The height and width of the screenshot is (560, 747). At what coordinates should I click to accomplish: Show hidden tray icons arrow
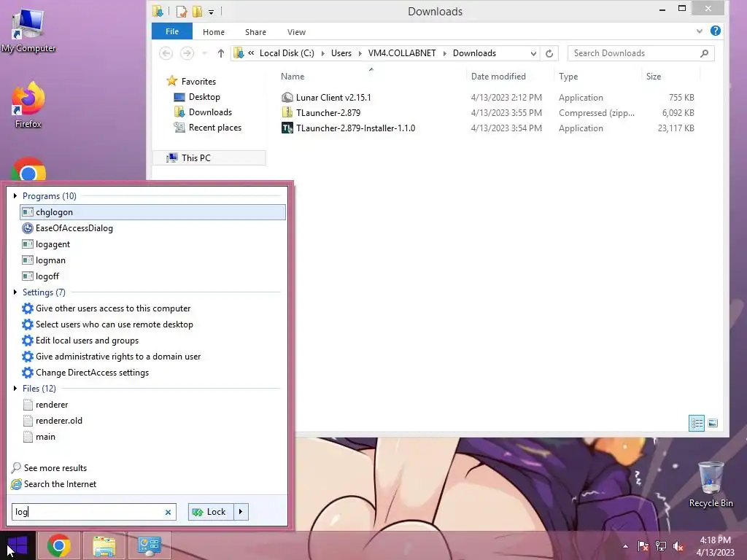point(625,546)
